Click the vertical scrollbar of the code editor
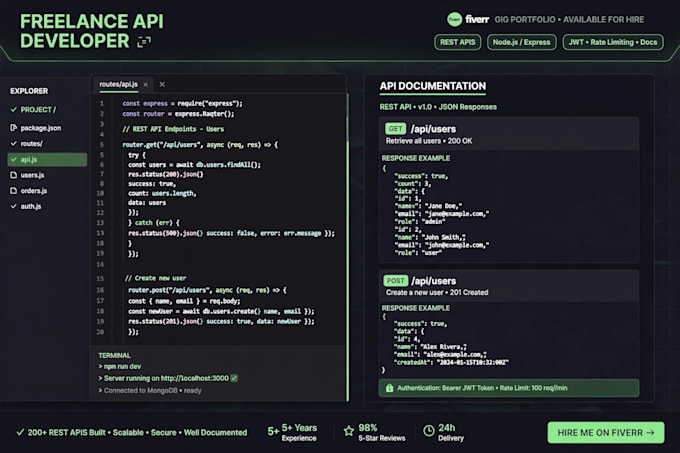The width and height of the screenshot is (680, 453). click(x=347, y=247)
